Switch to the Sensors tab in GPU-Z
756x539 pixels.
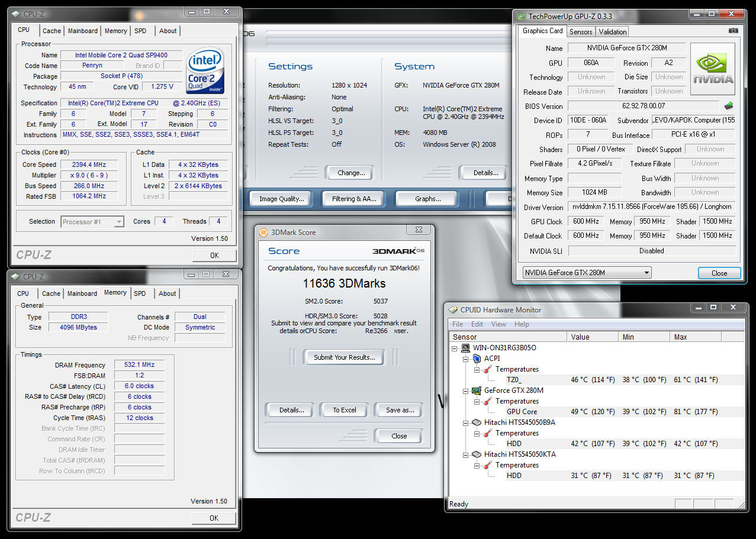pyautogui.click(x=580, y=32)
